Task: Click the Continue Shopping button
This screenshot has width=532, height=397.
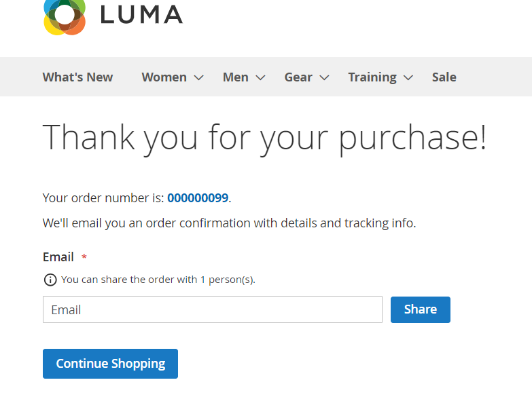Action: click(x=110, y=364)
